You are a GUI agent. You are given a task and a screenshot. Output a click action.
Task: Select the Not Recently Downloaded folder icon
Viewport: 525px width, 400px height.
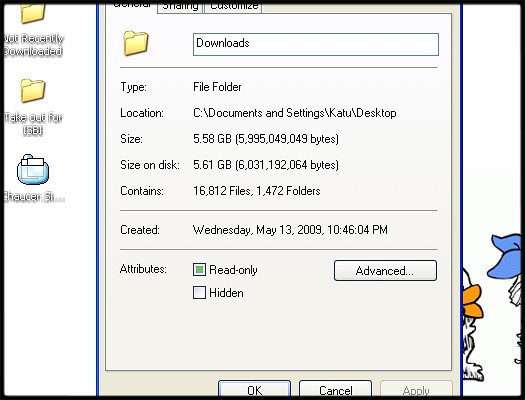pos(32,13)
